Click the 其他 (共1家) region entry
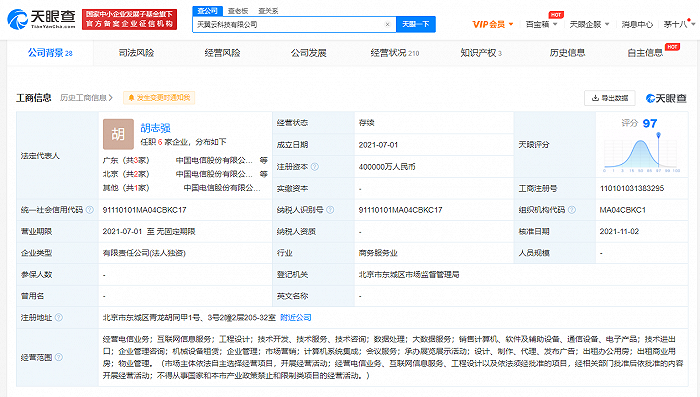 126,188
